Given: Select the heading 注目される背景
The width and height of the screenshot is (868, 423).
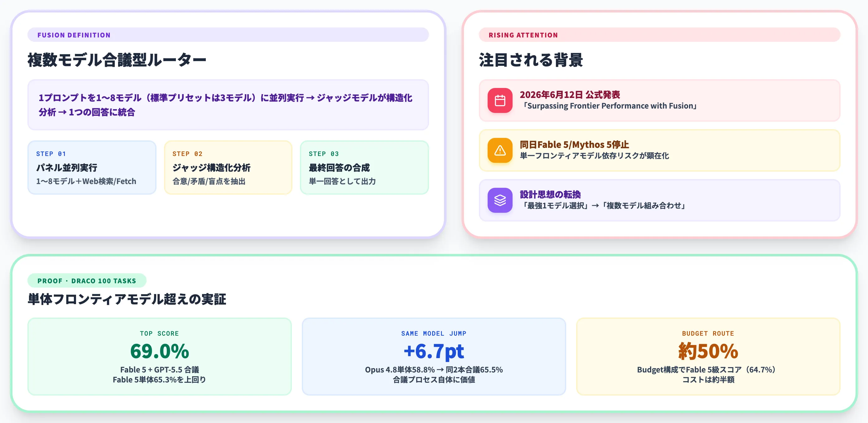Looking at the screenshot, I should [531, 60].
